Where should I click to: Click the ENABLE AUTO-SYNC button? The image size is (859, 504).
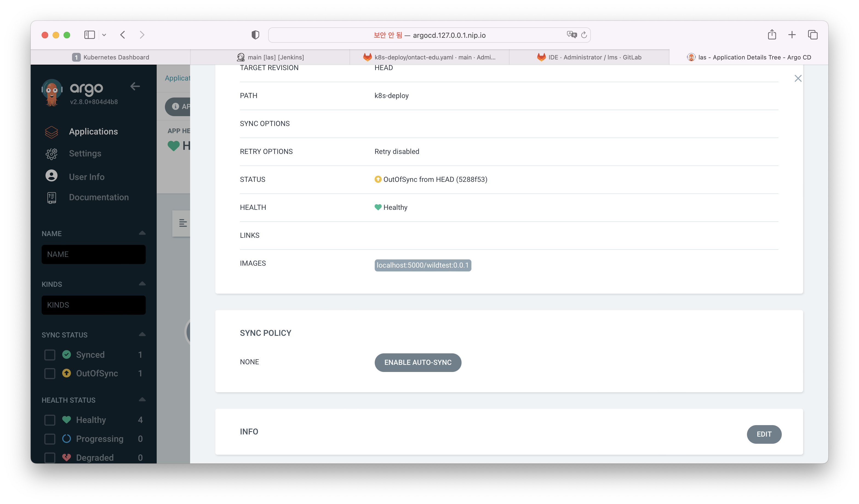click(418, 362)
